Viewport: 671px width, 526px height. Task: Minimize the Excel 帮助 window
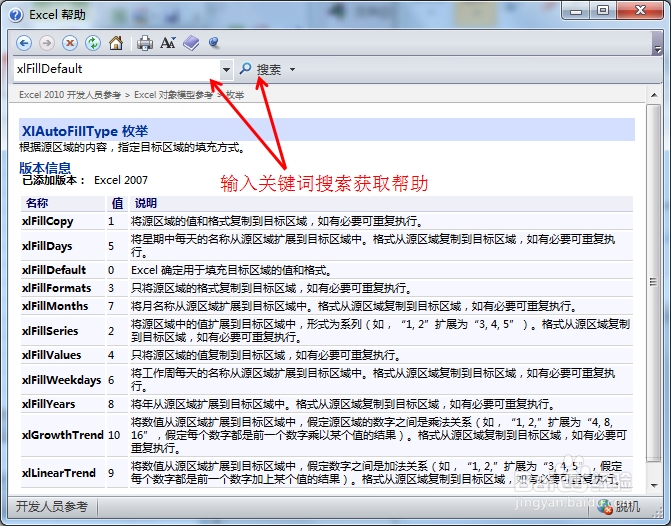point(576,11)
